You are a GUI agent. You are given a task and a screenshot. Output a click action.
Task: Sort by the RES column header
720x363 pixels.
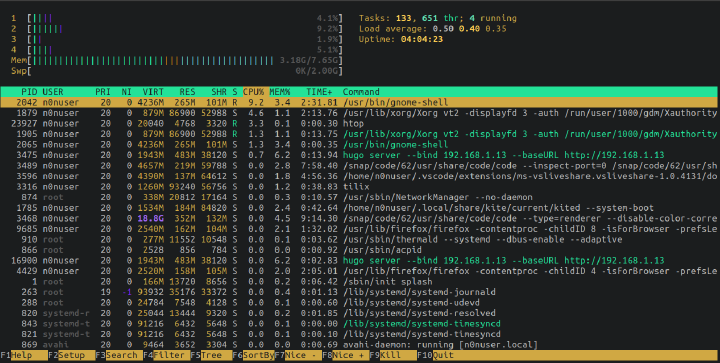187,92
